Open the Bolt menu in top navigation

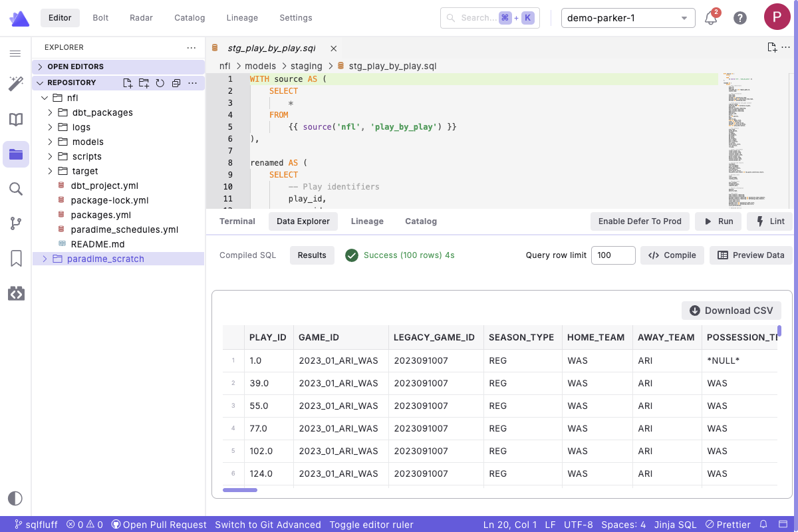click(100, 18)
